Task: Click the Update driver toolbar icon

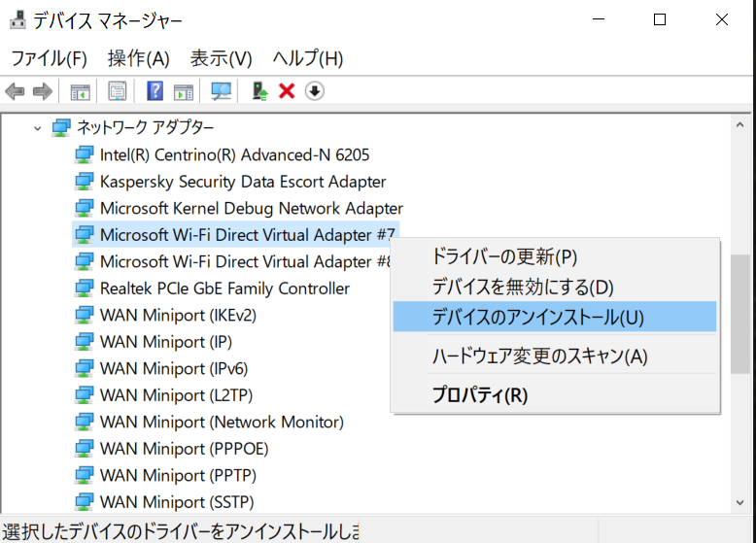Action: tap(260, 90)
